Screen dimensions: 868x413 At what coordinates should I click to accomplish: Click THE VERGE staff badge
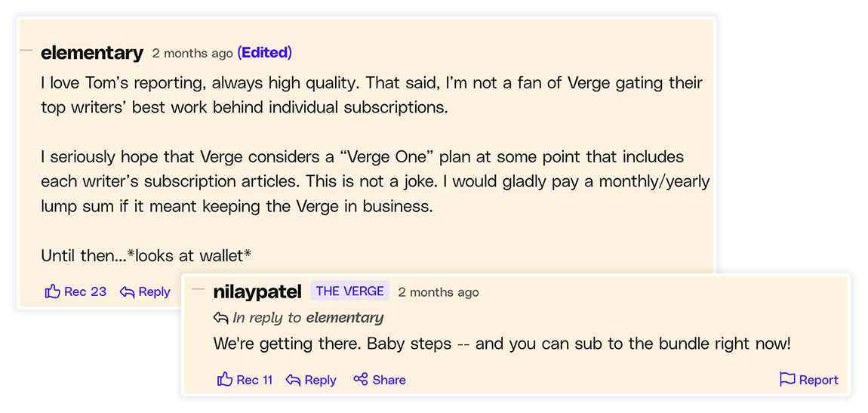point(350,291)
